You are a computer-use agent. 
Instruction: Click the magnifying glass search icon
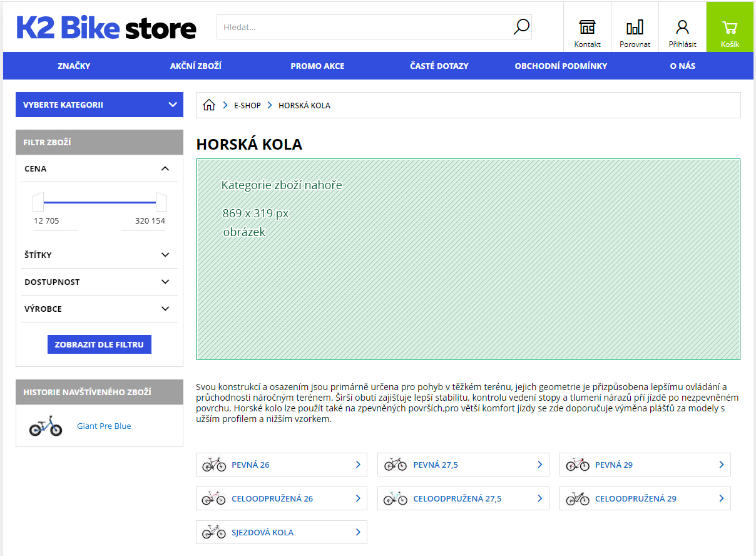coord(521,27)
